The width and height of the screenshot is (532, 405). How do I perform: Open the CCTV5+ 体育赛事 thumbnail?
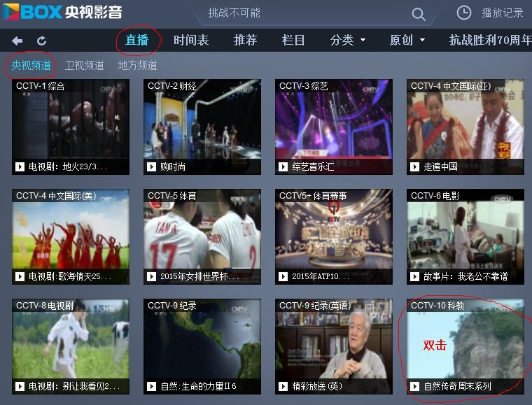[x=334, y=236]
